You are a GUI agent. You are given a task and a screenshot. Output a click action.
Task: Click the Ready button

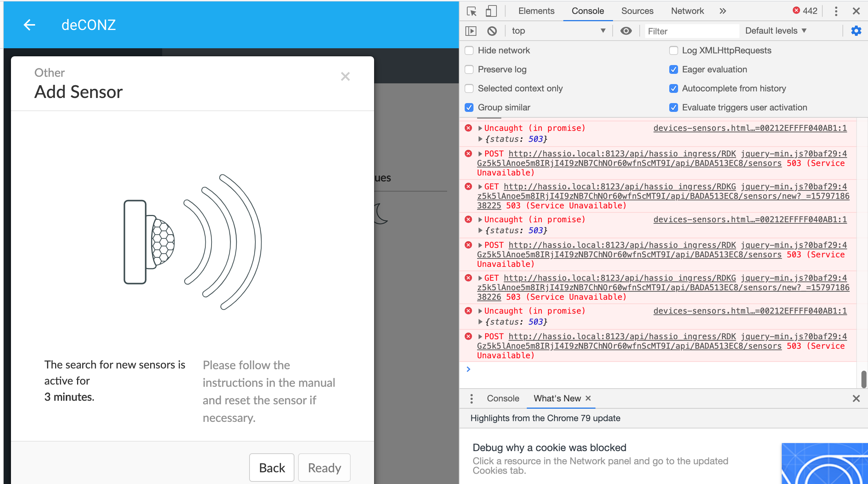pos(324,468)
